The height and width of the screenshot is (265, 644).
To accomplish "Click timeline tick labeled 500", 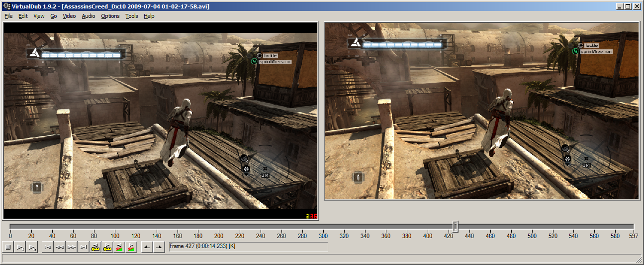I will click(x=532, y=236).
